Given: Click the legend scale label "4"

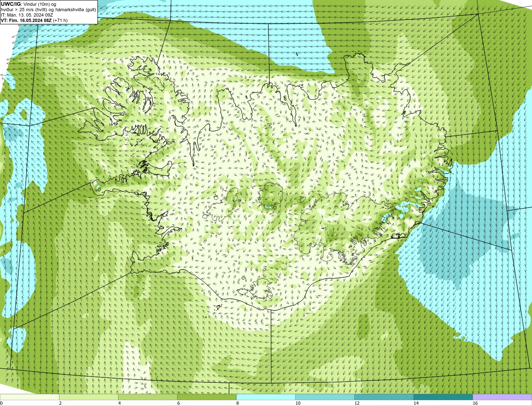Looking at the screenshot, I should [x=119, y=403].
